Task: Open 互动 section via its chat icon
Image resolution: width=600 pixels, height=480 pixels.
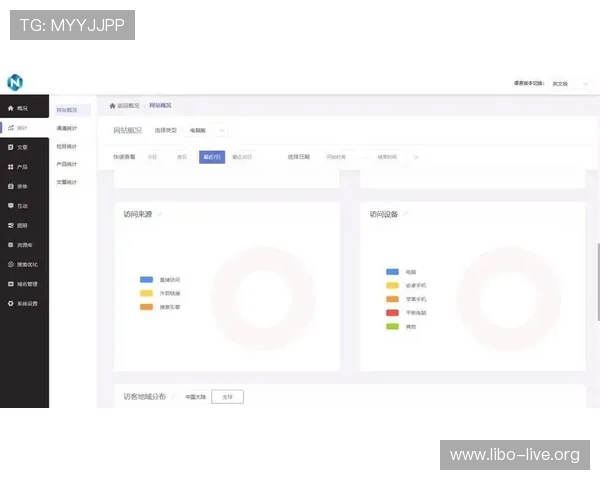Action: (x=11, y=206)
